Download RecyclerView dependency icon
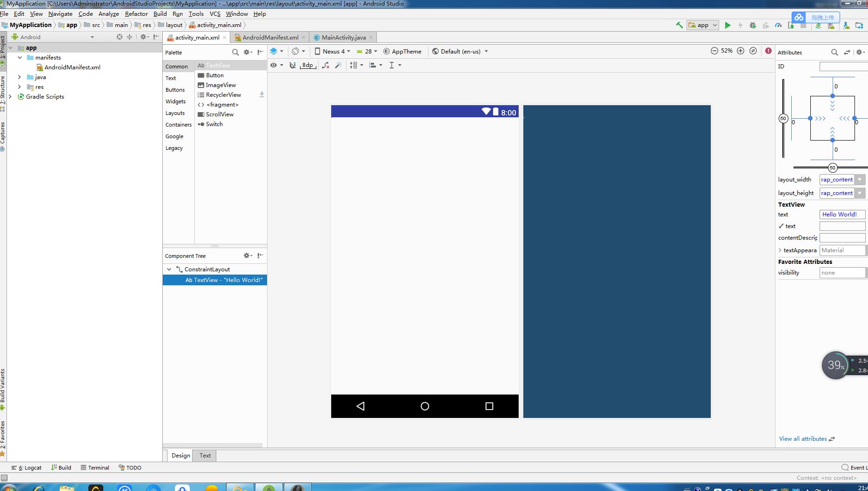 pyautogui.click(x=262, y=94)
